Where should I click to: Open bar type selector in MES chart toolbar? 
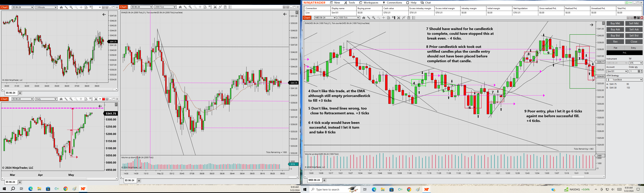pyautogui.click(x=364, y=18)
